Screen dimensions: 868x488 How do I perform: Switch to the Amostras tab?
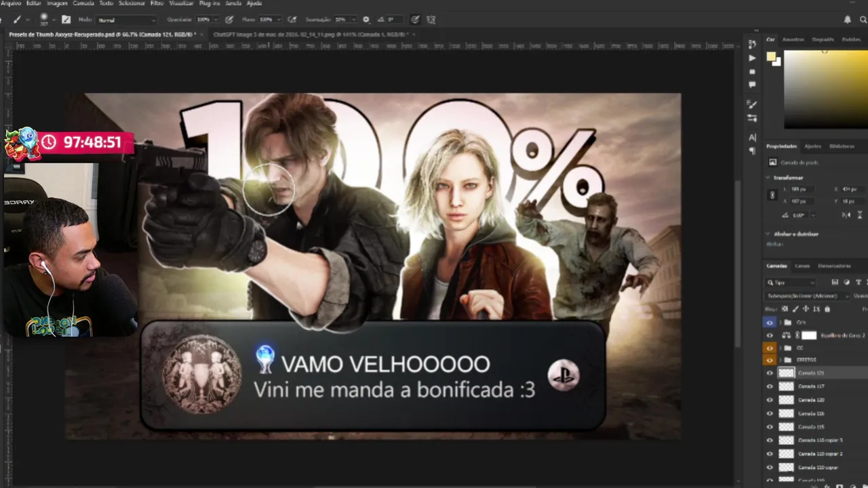tap(793, 40)
